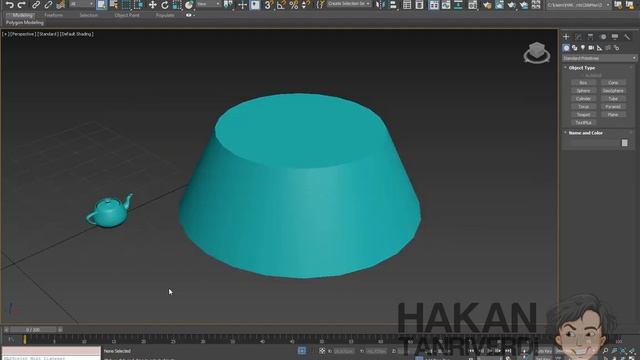Click the Redo arrow icon
The width and height of the screenshot is (640, 360).
pos(22,4)
